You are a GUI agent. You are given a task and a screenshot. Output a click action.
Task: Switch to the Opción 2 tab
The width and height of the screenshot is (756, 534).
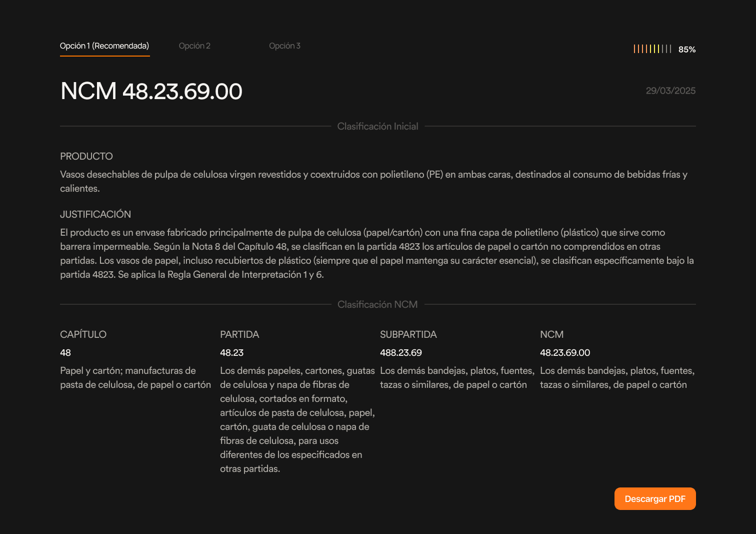coord(194,46)
